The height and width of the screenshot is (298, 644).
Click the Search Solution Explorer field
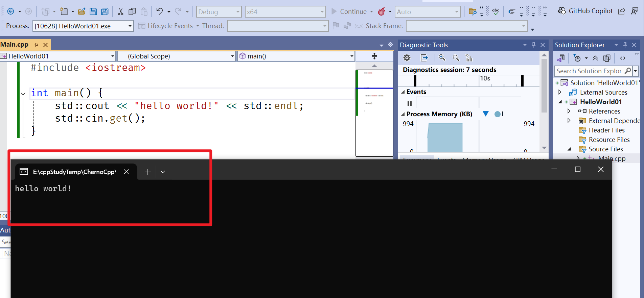[589, 71]
